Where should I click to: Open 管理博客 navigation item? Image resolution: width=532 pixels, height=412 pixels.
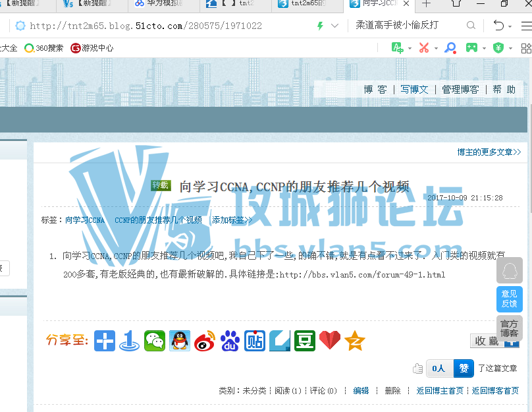(460, 90)
